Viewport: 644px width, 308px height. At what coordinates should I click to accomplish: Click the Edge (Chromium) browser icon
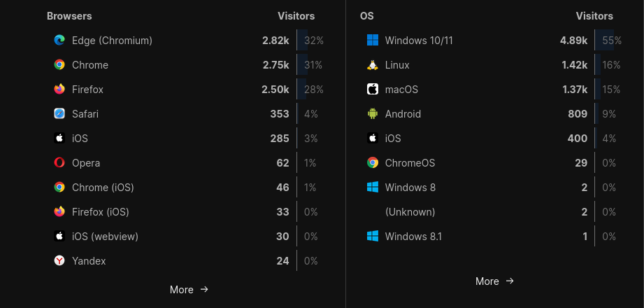59,41
